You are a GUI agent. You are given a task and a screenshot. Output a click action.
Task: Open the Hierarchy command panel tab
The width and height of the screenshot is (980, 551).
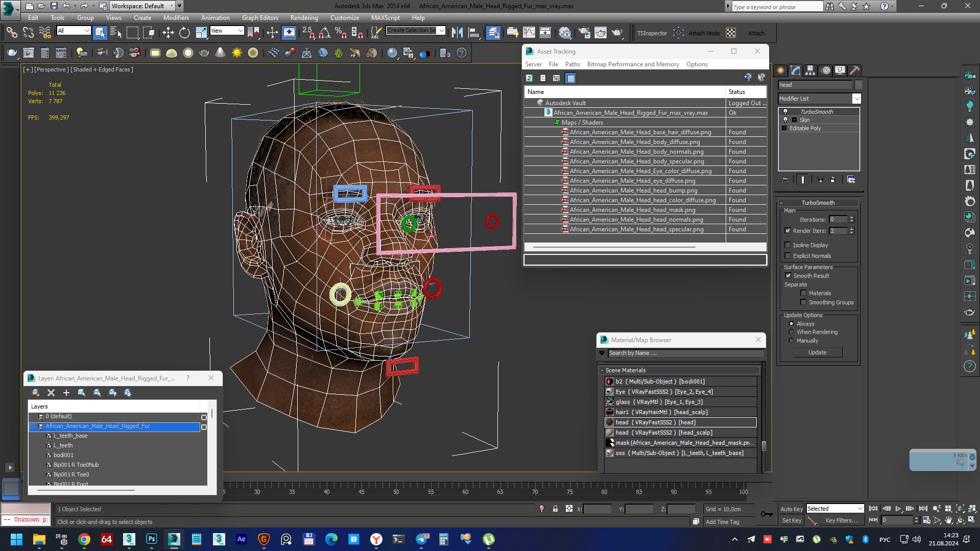tap(810, 70)
